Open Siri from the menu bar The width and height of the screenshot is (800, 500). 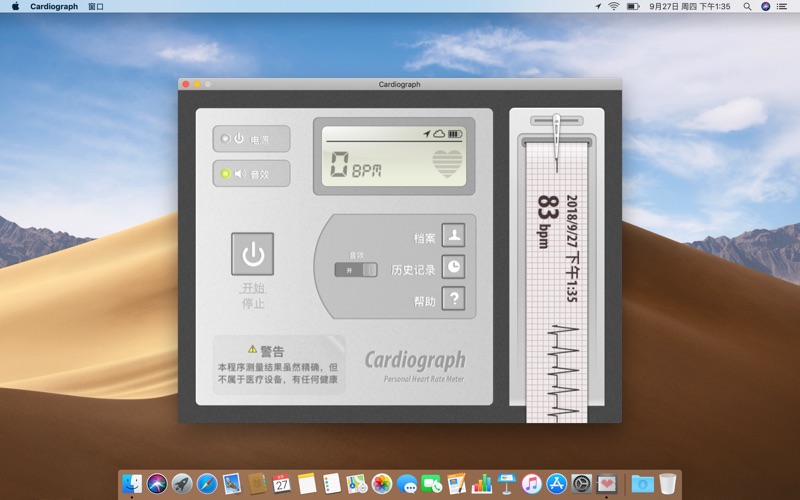[765, 6]
